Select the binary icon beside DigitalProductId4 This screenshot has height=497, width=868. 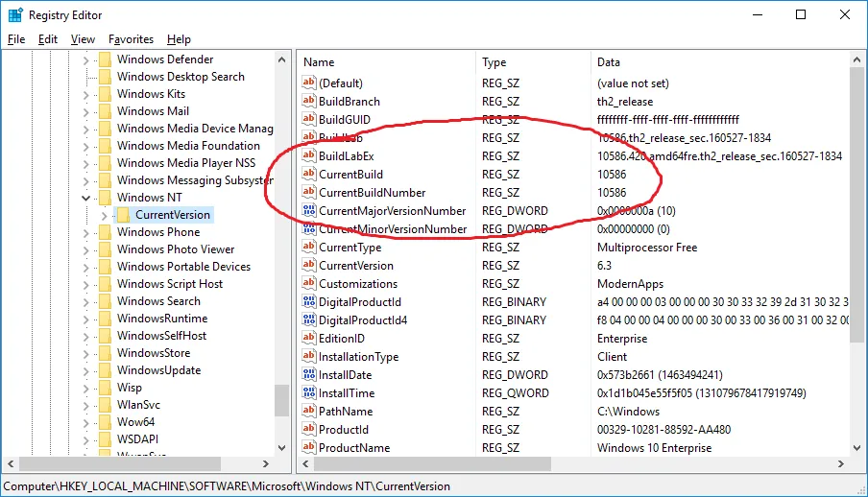coord(309,319)
